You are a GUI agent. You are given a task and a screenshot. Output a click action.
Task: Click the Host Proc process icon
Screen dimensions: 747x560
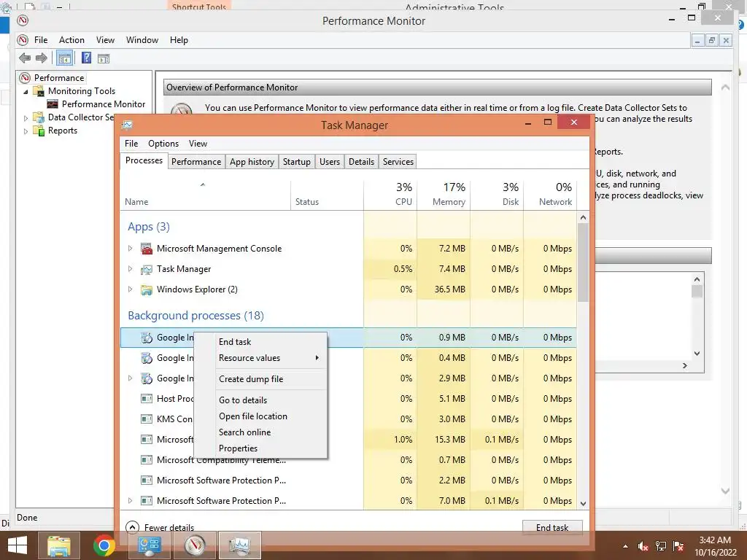click(x=146, y=399)
